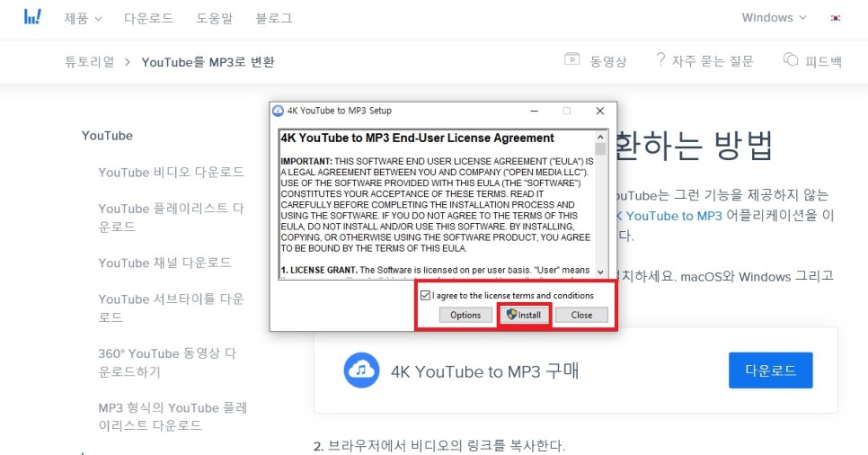Select step 2 브라우저에서 비디오의 링크를 복사한다 text
Viewport: 868px width, 455px height.
click(x=439, y=446)
